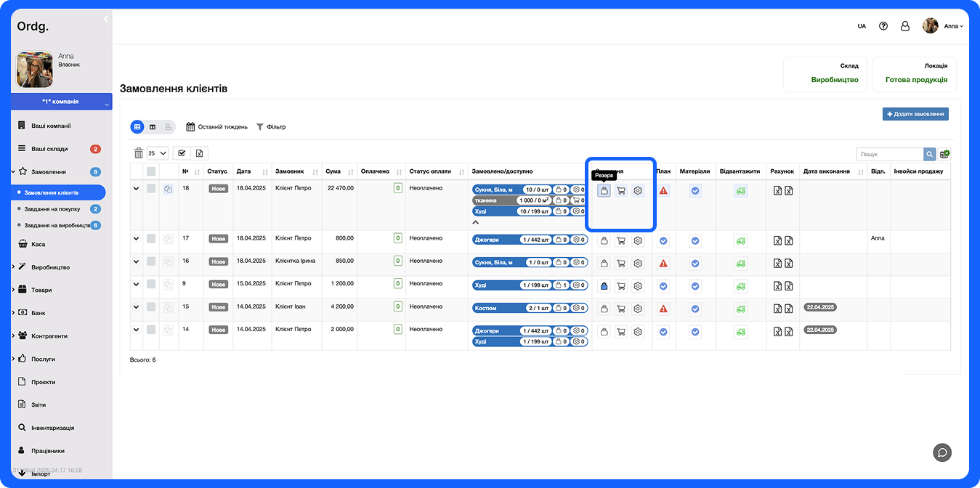Open Каса in the sidebar
This screenshot has width=980, height=488.
tap(38, 245)
